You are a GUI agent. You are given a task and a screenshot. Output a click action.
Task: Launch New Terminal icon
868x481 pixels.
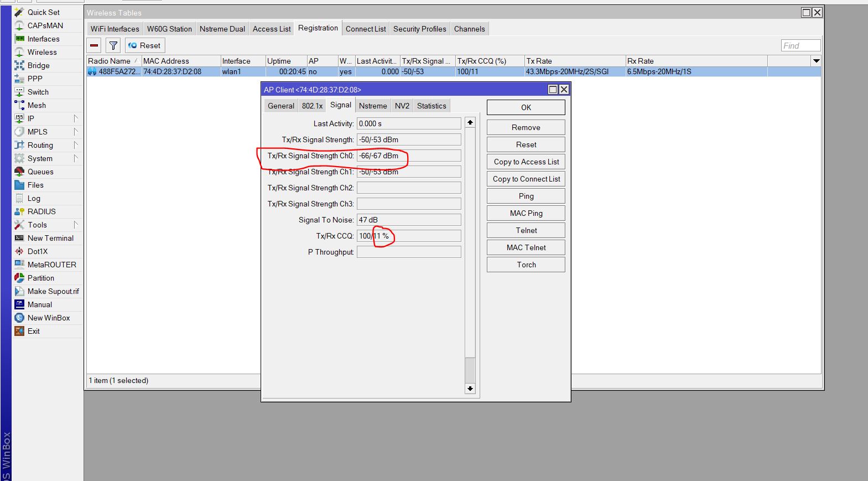[x=19, y=238]
